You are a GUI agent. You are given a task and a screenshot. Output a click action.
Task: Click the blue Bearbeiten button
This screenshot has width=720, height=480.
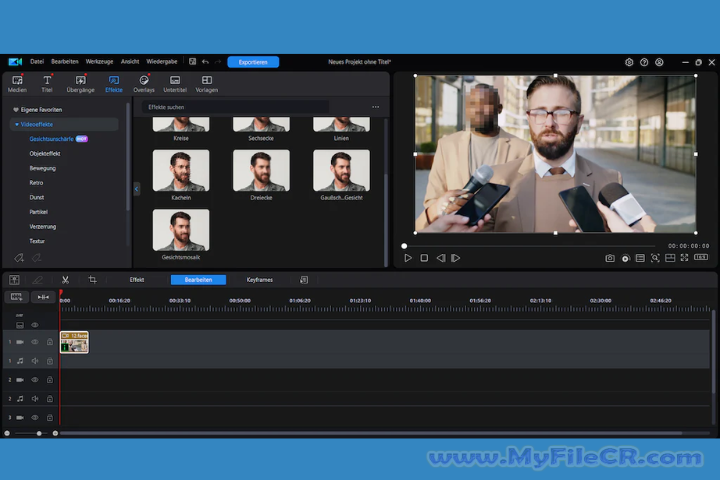click(198, 280)
